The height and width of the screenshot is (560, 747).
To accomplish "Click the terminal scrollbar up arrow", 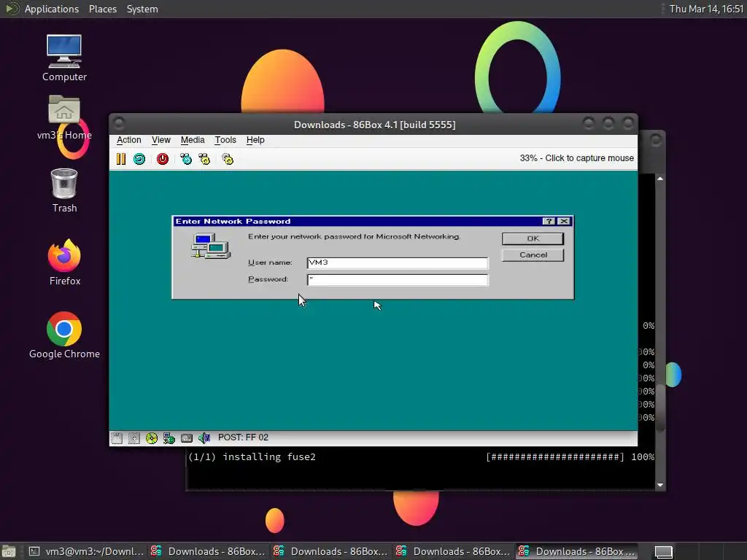I will pos(659,179).
